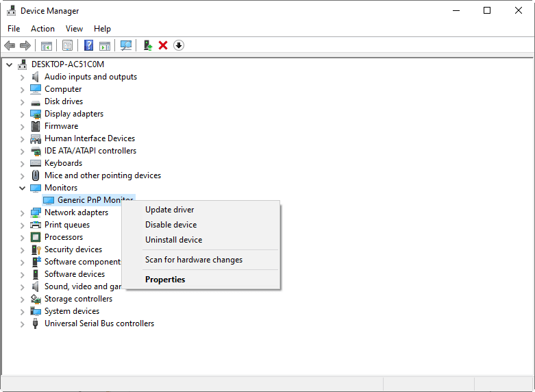This screenshot has width=535, height=392.
Task: Open the Action menu
Action: tap(42, 29)
